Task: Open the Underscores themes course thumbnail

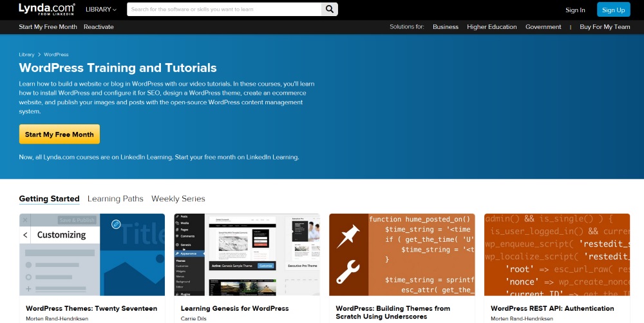Action: pyautogui.click(x=402, y=254)
